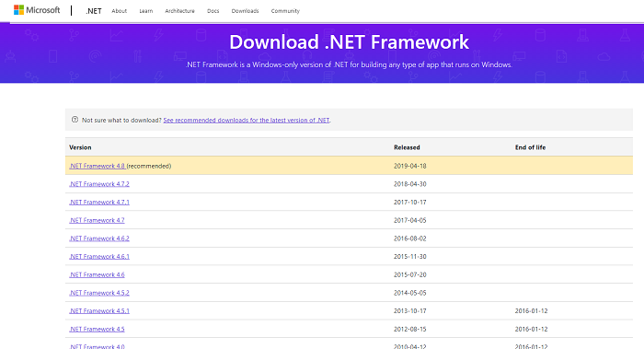
Task: Open the About menu item
Action: 119,11
